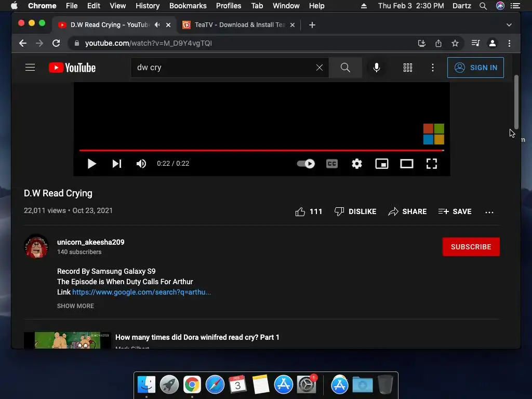Open the Dora winifred read cry video title
This screenshot has width=532, height=399.
click(x=197, y=337)
